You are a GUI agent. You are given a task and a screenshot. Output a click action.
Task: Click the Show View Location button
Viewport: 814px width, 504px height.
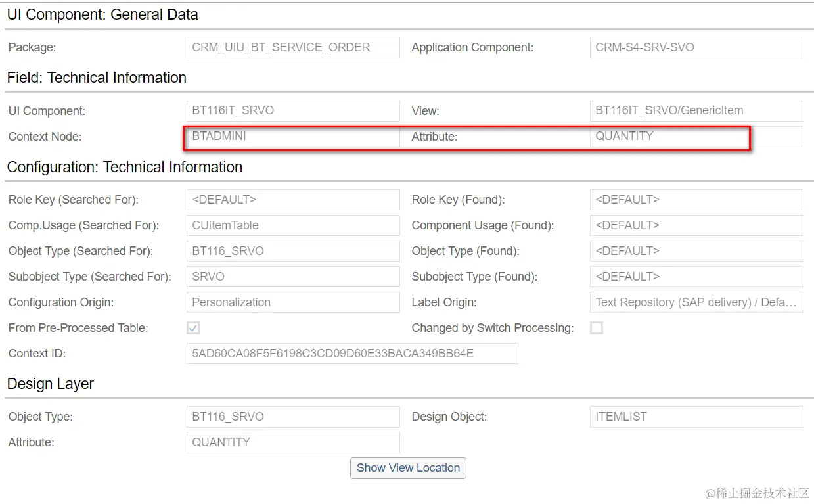[x=408, y=468]
